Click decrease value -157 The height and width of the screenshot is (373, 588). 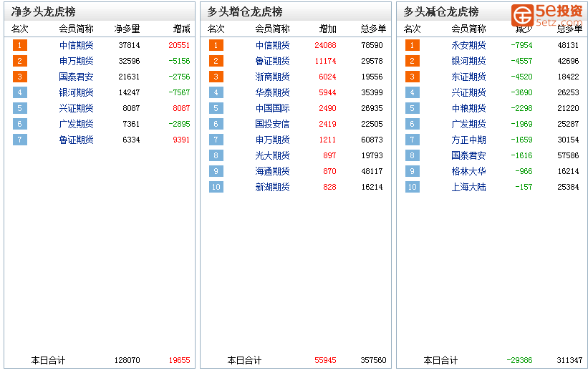point(524,187)
